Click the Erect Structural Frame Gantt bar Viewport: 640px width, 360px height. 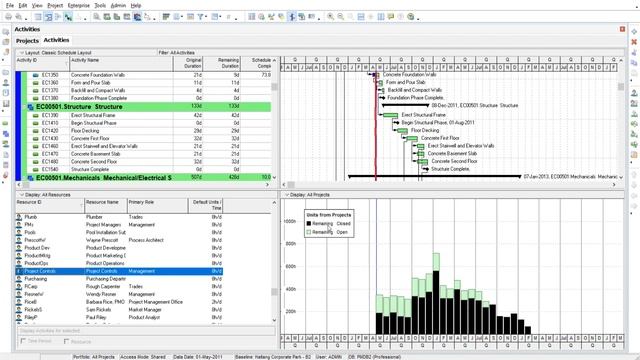pyautogui.click(x=391, y=116)
